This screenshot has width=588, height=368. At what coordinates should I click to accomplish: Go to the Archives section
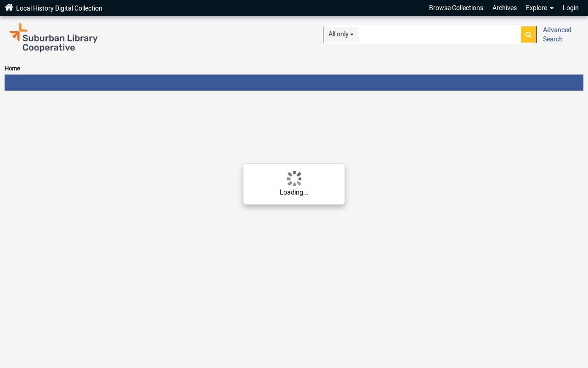coord(504,8)
